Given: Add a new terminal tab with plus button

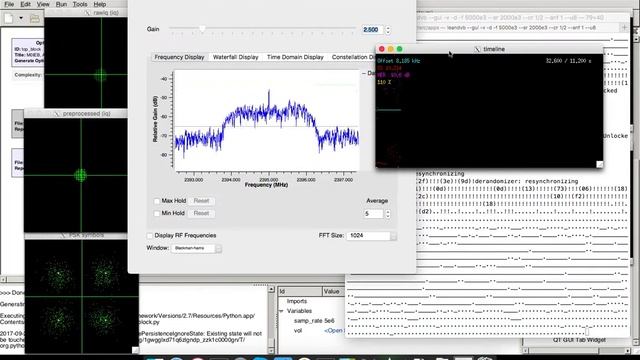Looking at the screenshot, I should click(624, 27).
